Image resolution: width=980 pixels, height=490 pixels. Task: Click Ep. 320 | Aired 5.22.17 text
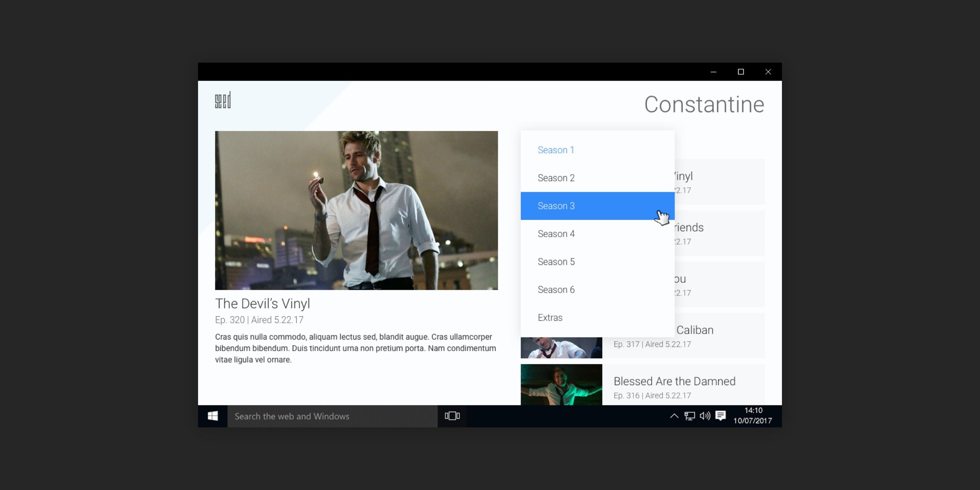(259, 320)
